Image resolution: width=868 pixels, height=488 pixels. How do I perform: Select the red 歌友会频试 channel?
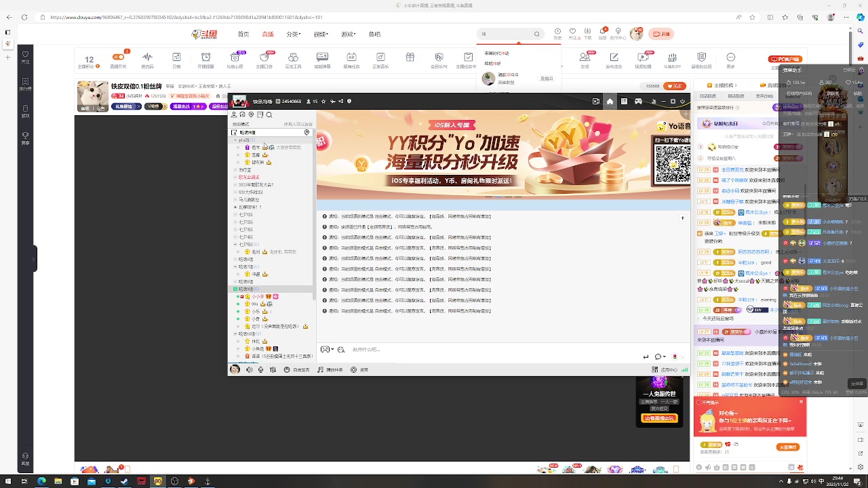(249, 178)
